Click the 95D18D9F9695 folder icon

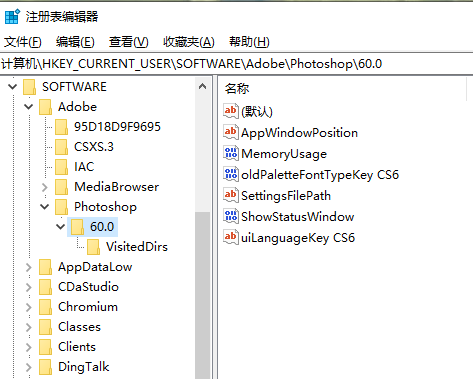tap(61, 127)
